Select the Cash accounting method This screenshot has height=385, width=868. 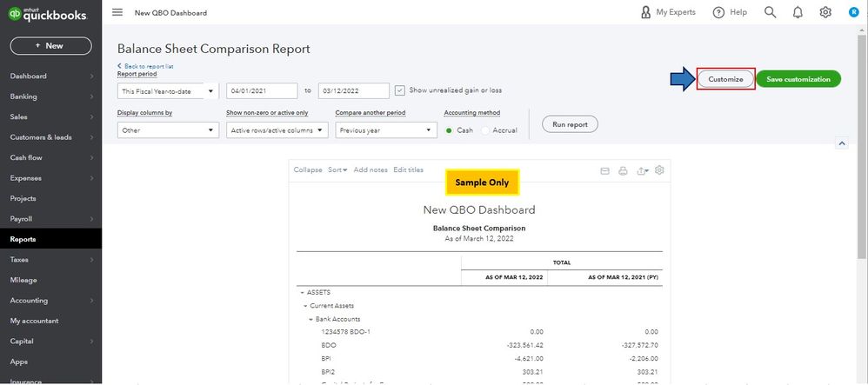[x=450, y=130]
